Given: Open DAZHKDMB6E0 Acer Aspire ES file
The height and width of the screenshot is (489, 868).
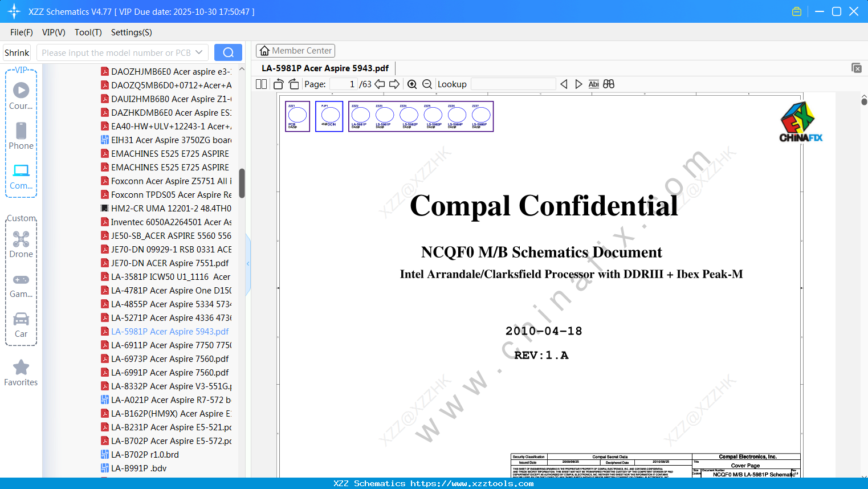Looking at the screenshot, I should tap(166, 113).
